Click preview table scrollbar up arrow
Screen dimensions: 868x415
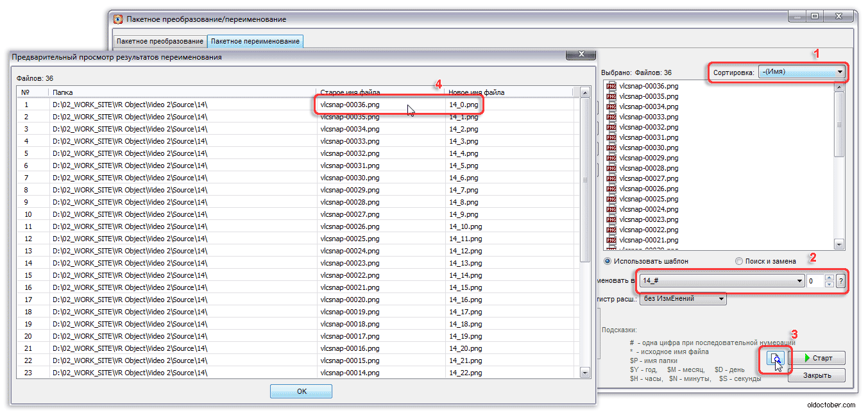585,93
